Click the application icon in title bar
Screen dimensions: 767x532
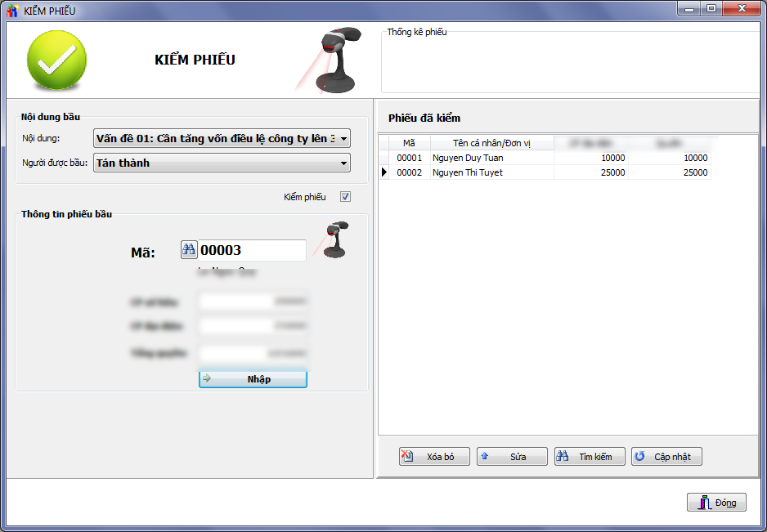pyautogui.click(x=12, y=11)
